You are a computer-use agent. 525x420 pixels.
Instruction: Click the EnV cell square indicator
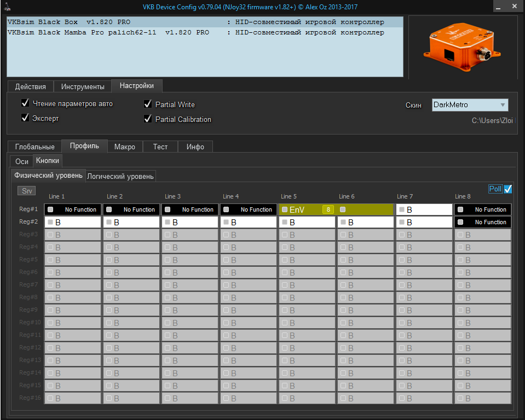click(285, 209)
